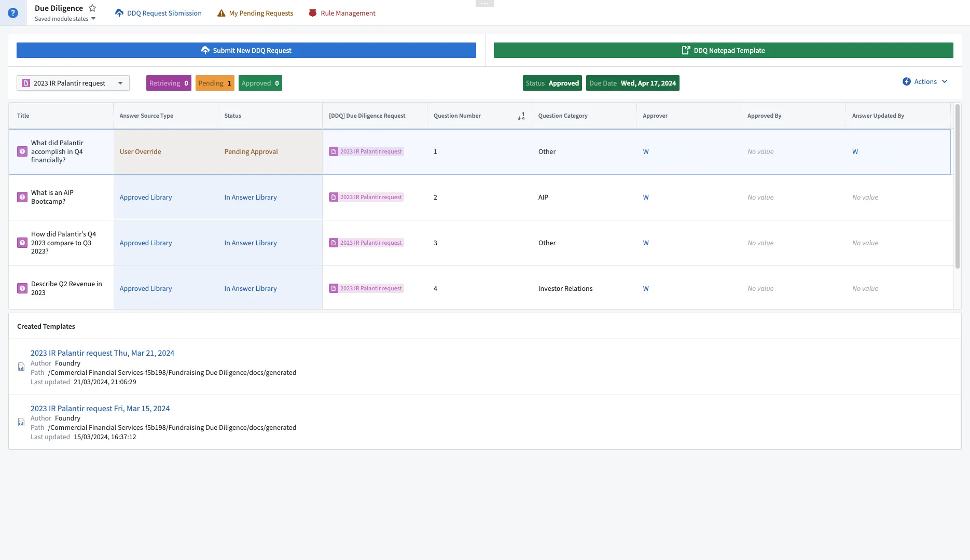Open 2023 IR Palantir request tag in question 4 row
970x560 pixels.
click(x=366, y=288)
